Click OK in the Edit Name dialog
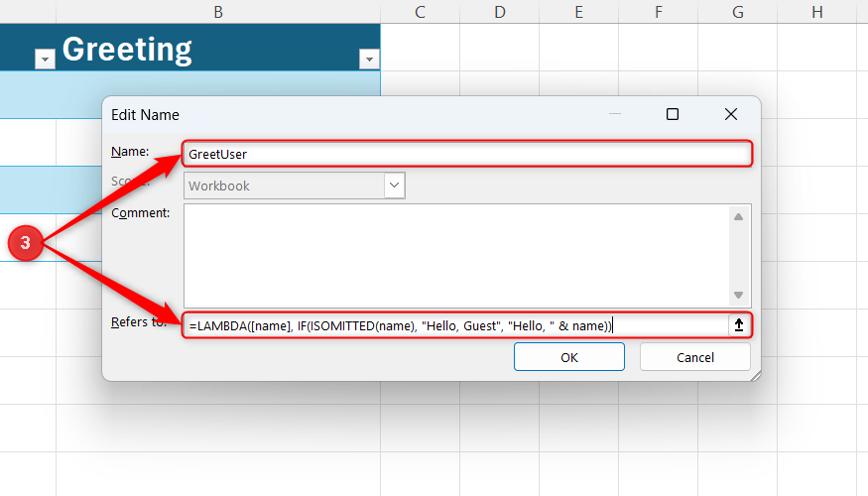Viewport: 868px width, 496px height. pyautogui.click(x=569, y=357)
